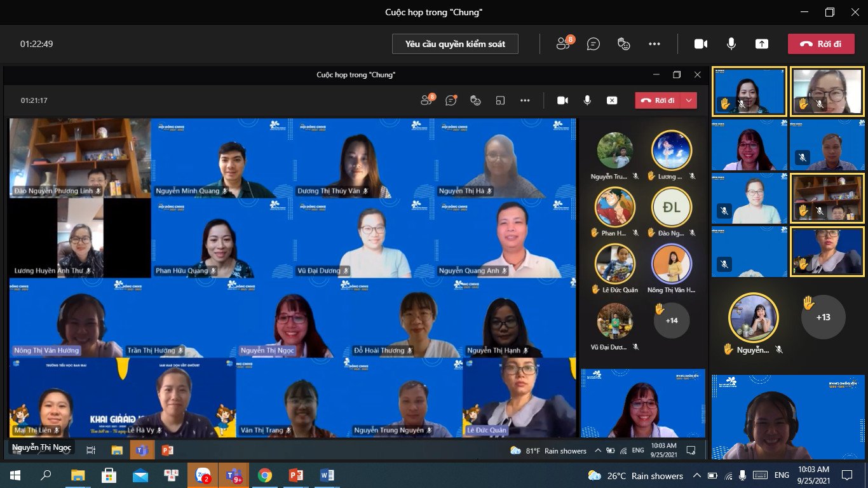Click breakout rooms icon in shared window
Image resolution: width=868 pixels, height=488 pixels.
500,100
